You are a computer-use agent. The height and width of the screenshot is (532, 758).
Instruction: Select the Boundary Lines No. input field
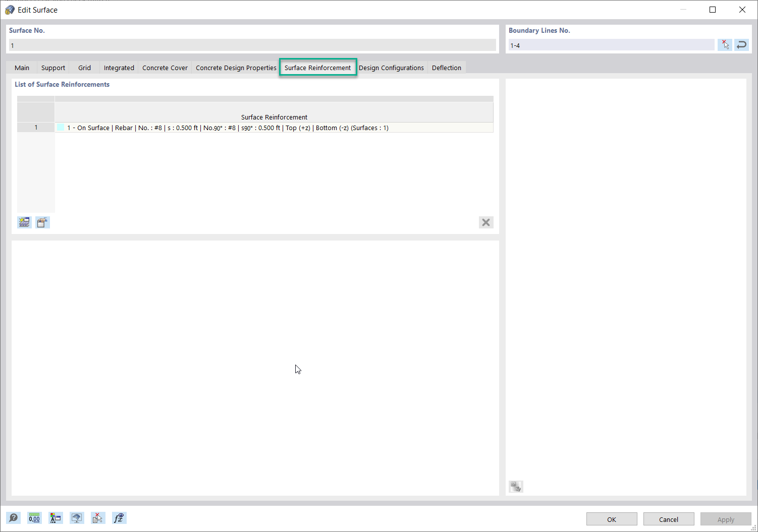click(611, 45)
